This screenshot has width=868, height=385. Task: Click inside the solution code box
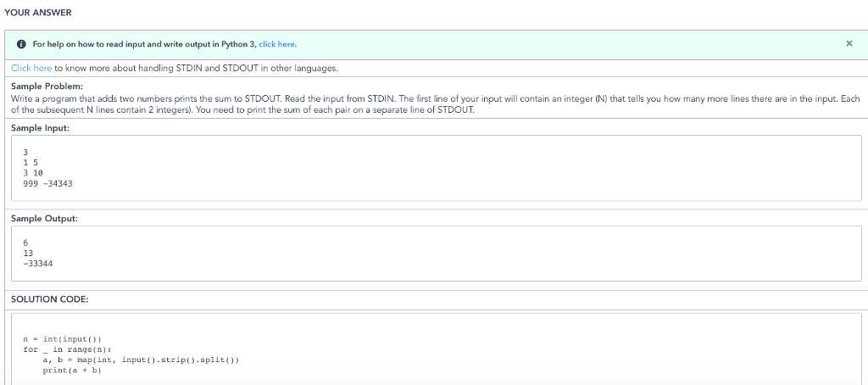[437, 349]
